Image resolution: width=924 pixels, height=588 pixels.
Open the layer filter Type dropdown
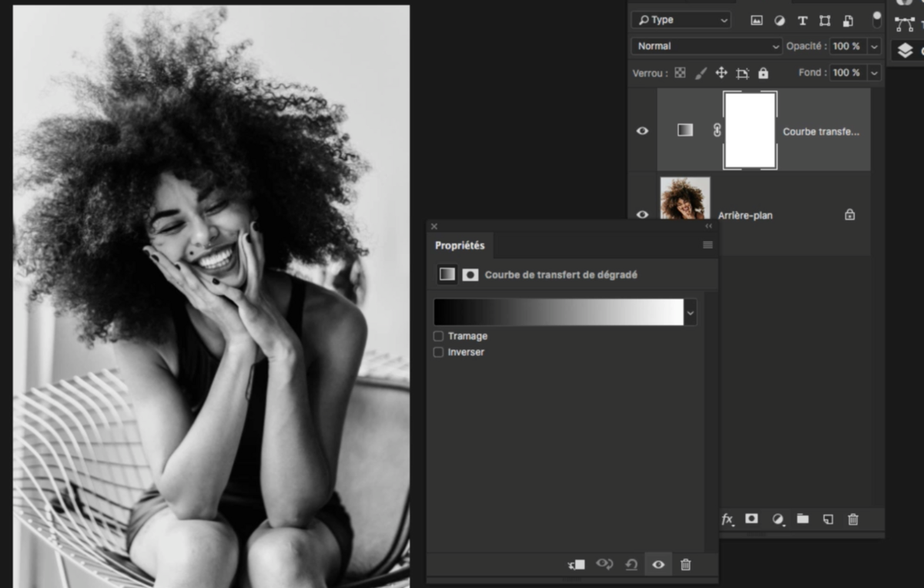(681, 20)
